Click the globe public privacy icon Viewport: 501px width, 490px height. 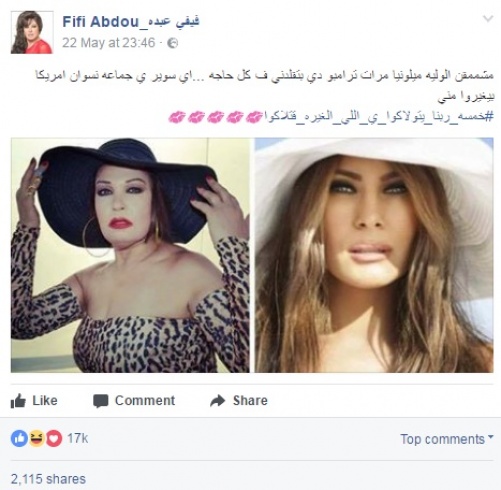(172, 43)
